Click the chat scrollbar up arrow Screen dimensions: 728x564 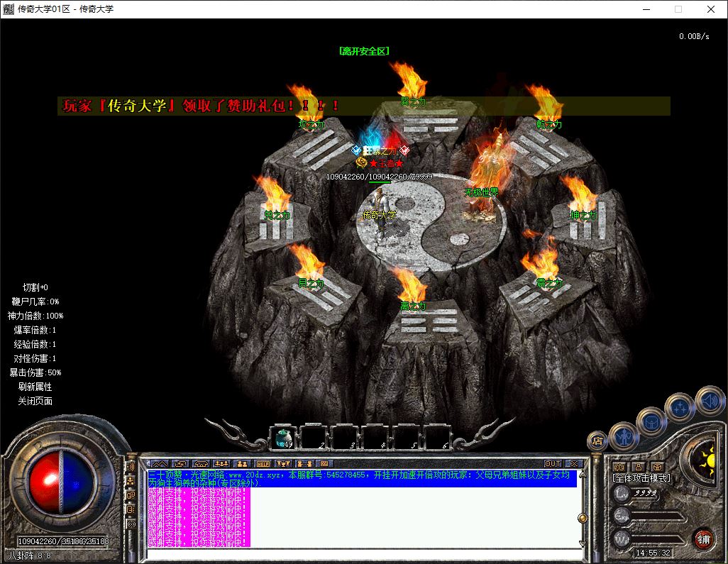click(583, 475)
